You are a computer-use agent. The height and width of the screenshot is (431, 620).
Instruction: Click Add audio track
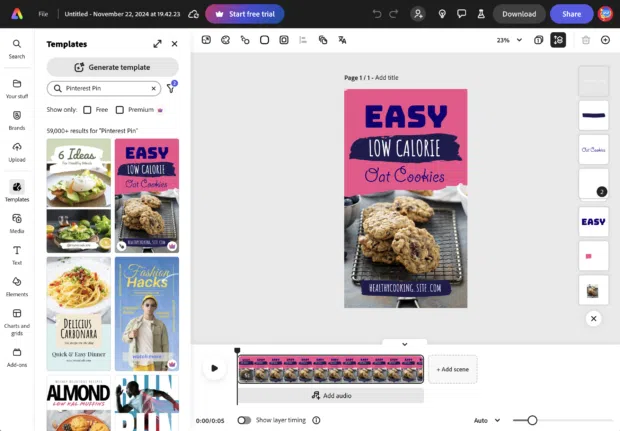[331, 395]
